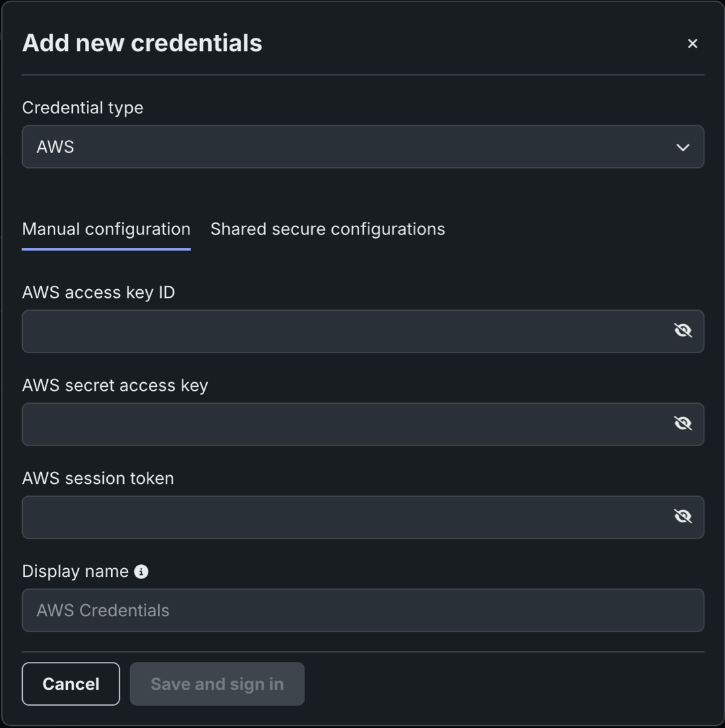
Task: Click the Credential type label text
Action: [x=83, y=108]
